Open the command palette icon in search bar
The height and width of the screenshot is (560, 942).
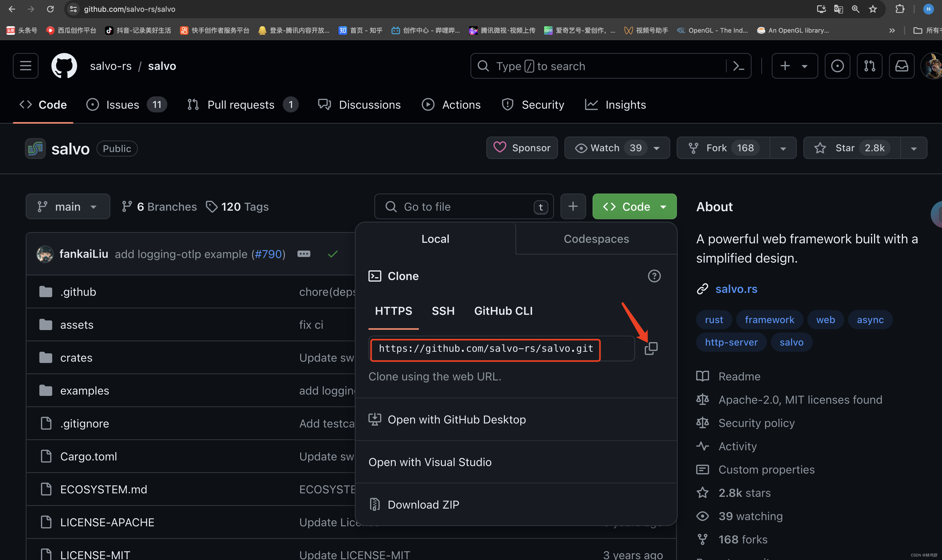(738, 66)
